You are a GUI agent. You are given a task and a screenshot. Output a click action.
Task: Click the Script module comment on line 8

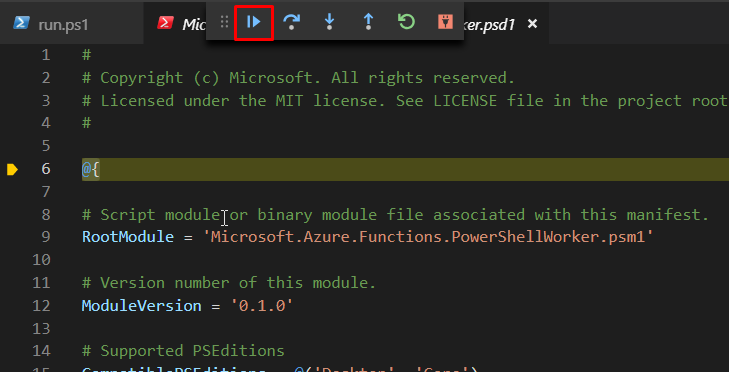[x=395, y=215]
